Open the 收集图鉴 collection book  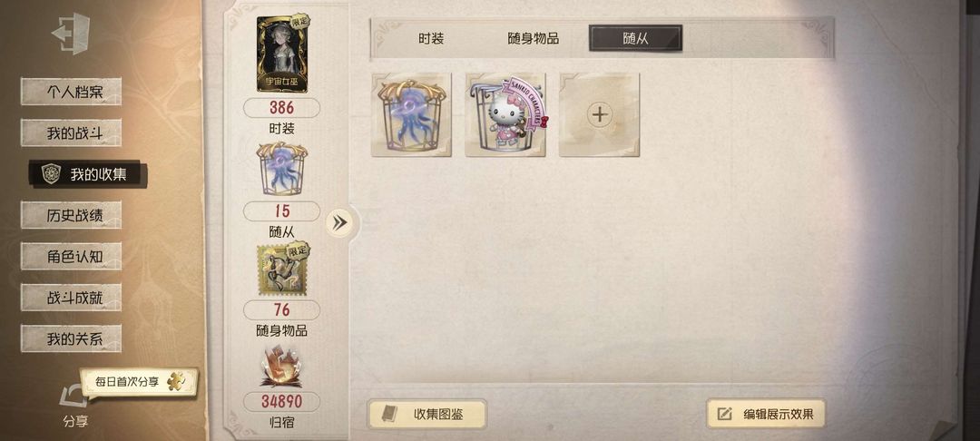tap(426, 414)
